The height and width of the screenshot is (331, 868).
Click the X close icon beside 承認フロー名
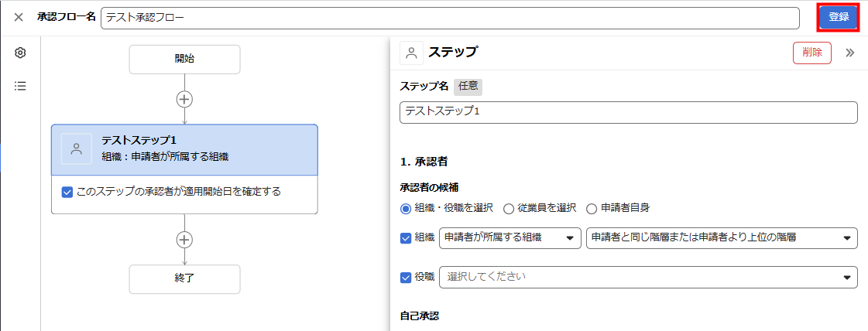[19, 17]
